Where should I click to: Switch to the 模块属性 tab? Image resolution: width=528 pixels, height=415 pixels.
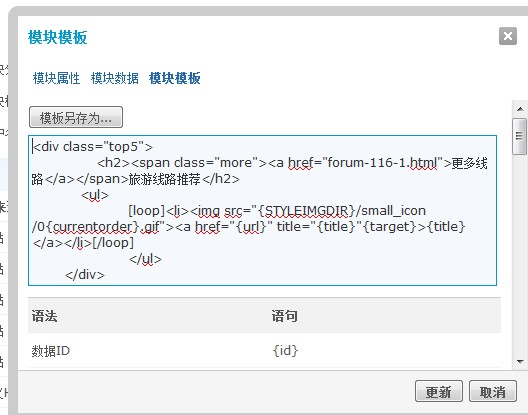[57, 78]
